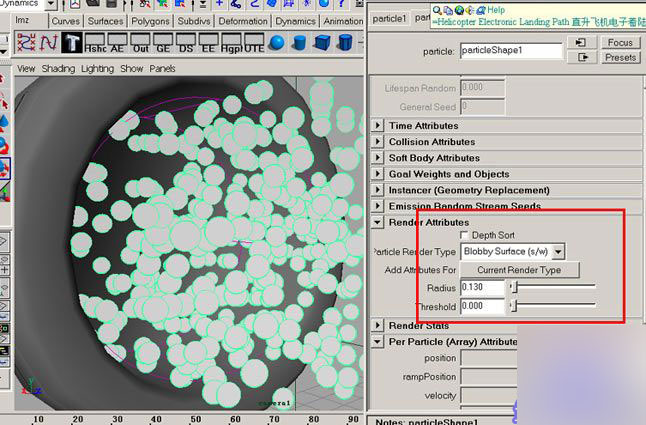Click the rightmost blue cylinder shelf icon
This screenshot has width=646, height=425.
pos(345,43)
